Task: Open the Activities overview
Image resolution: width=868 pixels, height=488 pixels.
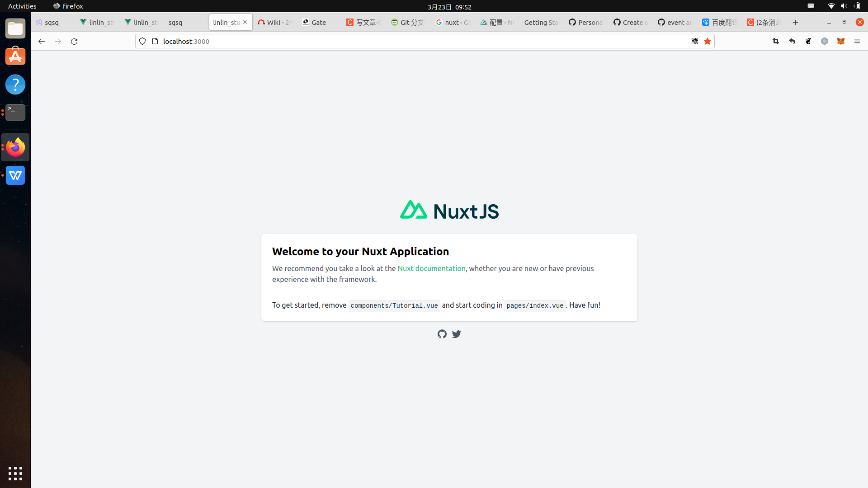Action: click(x=22, y=6)
